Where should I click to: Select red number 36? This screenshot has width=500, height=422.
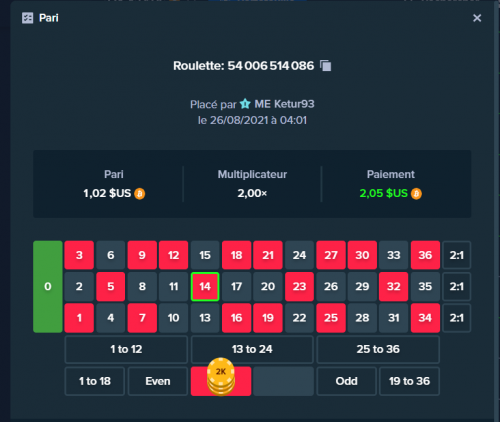click(x=425, y=255)
